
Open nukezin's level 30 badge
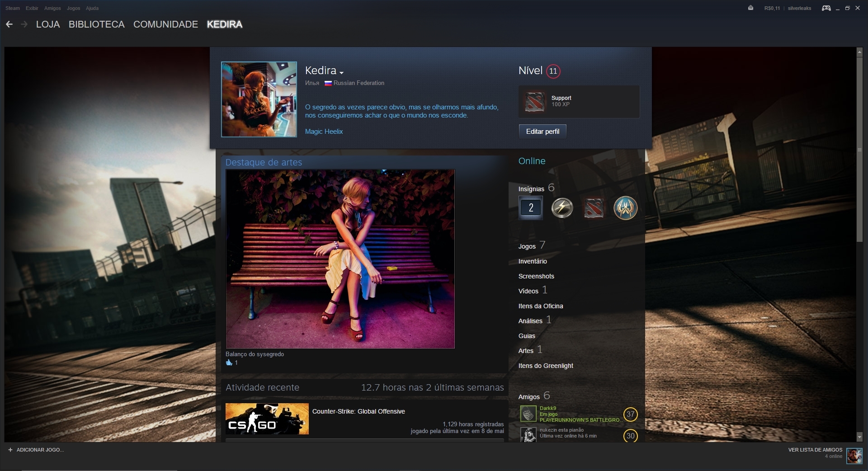630,436
